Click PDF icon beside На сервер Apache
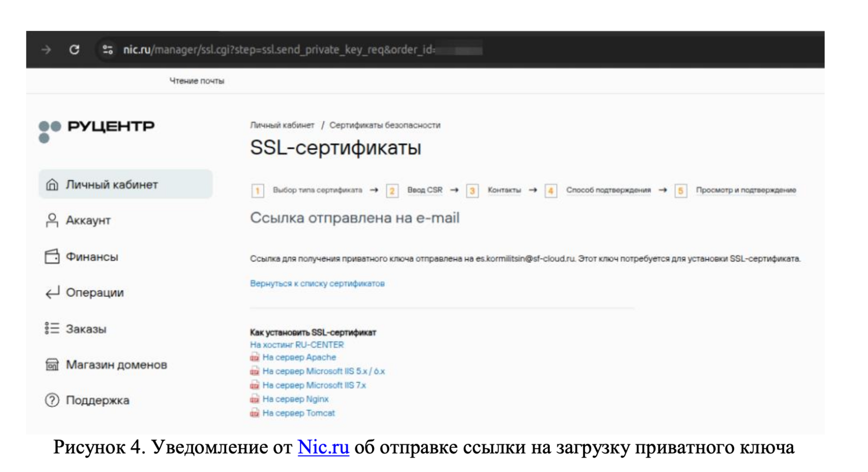This screenshot has height=472, width=868. point(255,357)
